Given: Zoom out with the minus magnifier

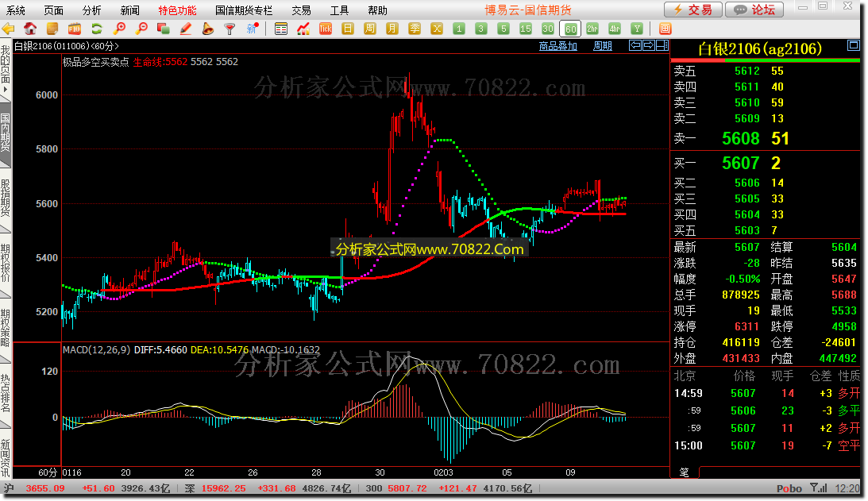Looking at the screenshot, I should coord(141,29).
